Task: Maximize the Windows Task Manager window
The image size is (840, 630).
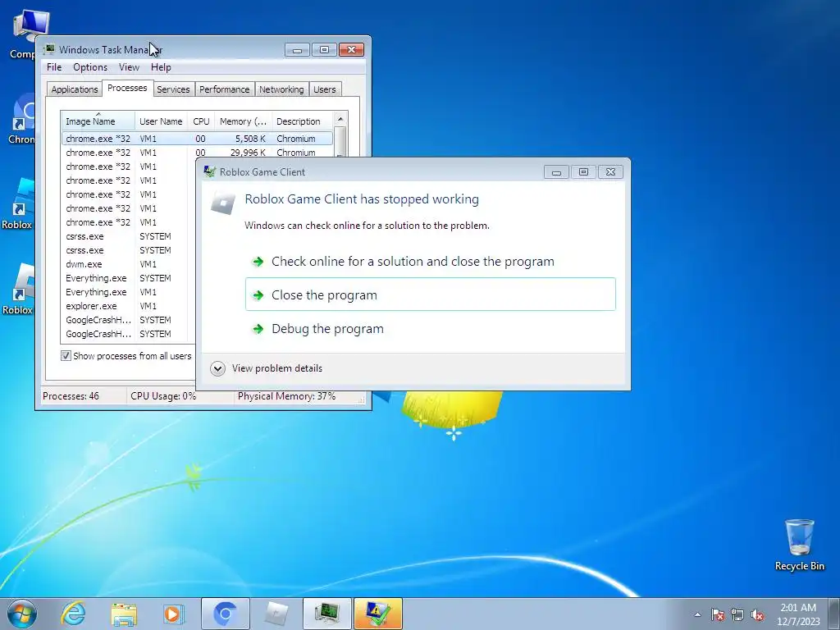Action: 324,50
